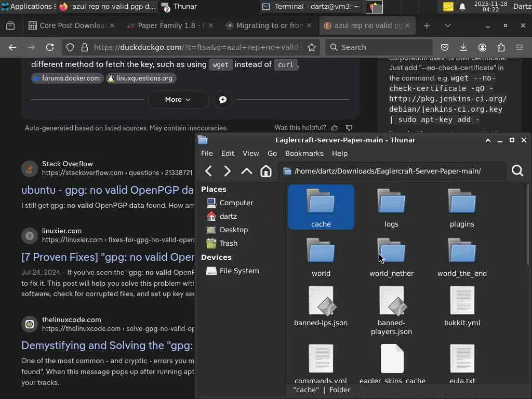Open the logs folder
This screenshot has height=399, width=532.
[391, 208]
